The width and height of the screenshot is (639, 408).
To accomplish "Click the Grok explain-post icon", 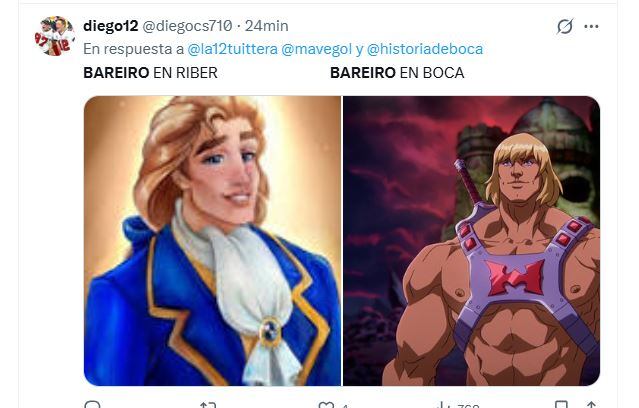I will pyautogui.click(x=565, y=26).
